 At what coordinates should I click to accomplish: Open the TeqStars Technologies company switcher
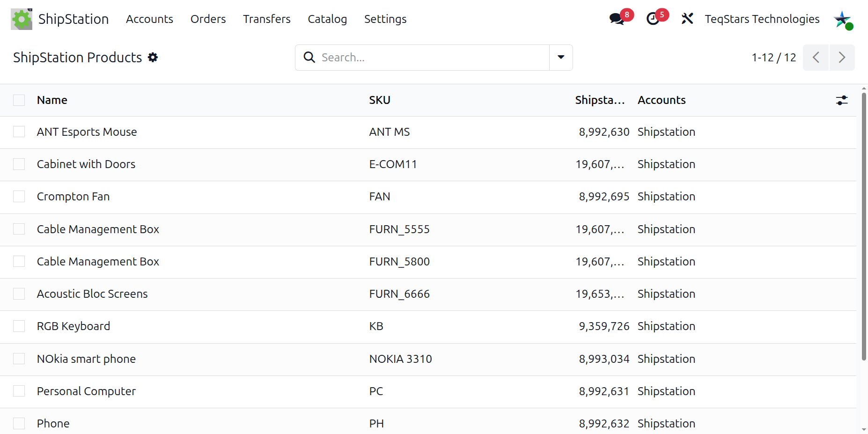point(762,19)
